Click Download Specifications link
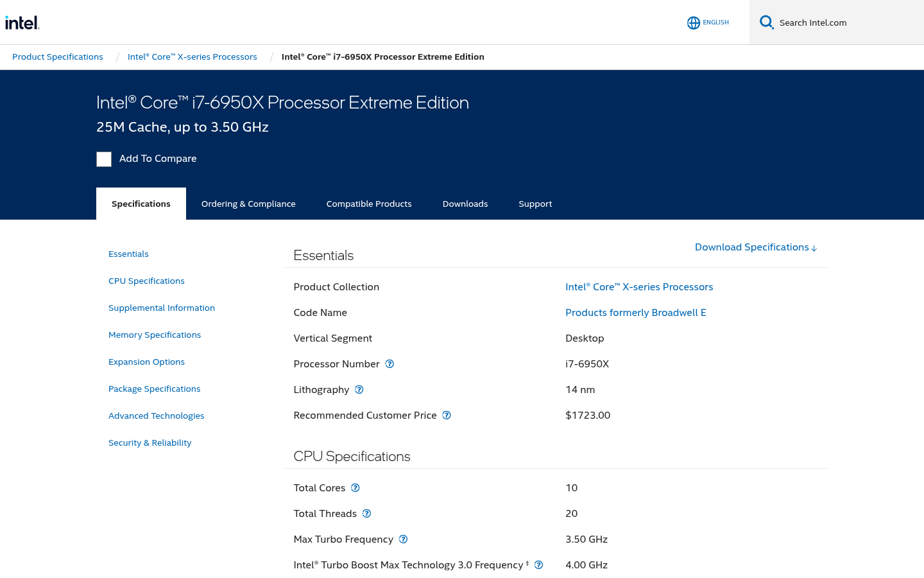 coord(756,247)
